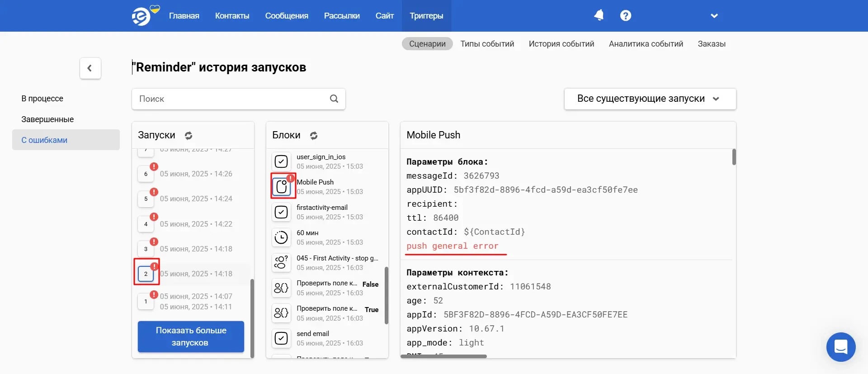Viewport: 868px width, 374px height.
Task: Click condition block icon marked False
Action: pyautogui.click(x=281, y=288)
